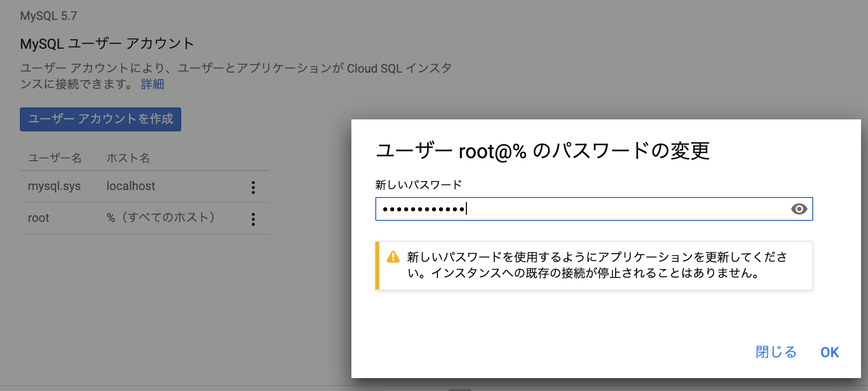Dismiss dialog with 閉じる button

pyautogui.click(x=776, y=352)
